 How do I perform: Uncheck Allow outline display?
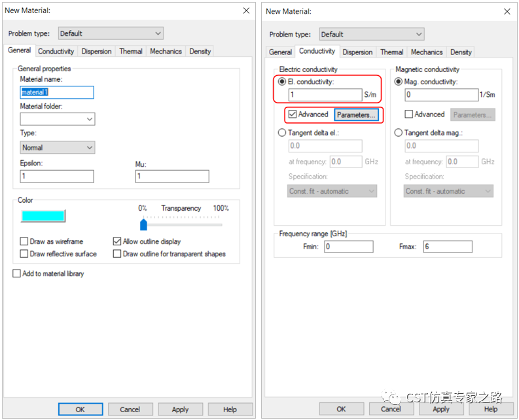(117, 241)
